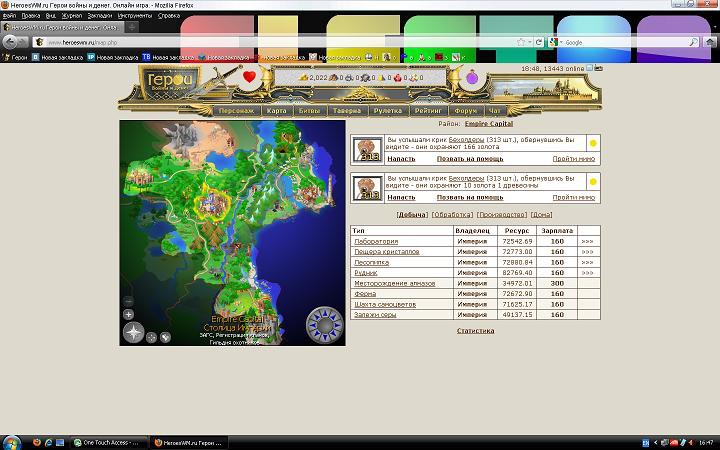Open the Карта tab in game menu
The image size is (720, 450).
tap(277, 112)
